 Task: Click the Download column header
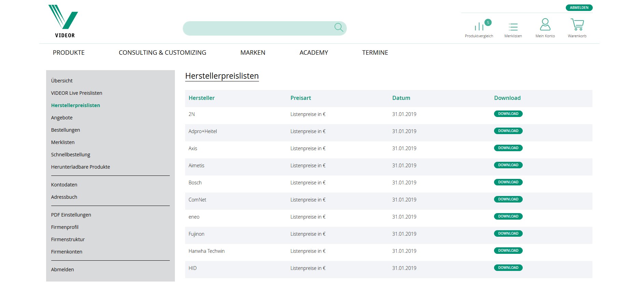tap(507, 98)
